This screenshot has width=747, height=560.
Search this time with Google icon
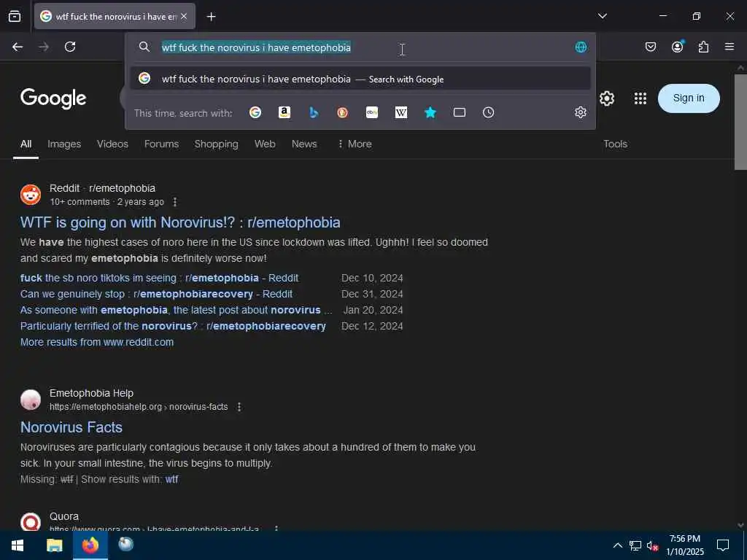pyautogui.click(x=255, y=112)
